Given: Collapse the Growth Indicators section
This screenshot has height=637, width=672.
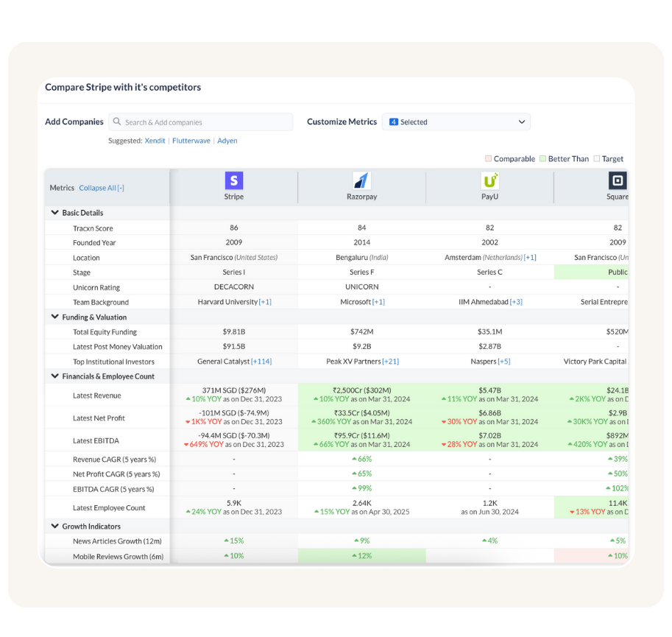Looking at the screenshot, I should tap(55, 527).
